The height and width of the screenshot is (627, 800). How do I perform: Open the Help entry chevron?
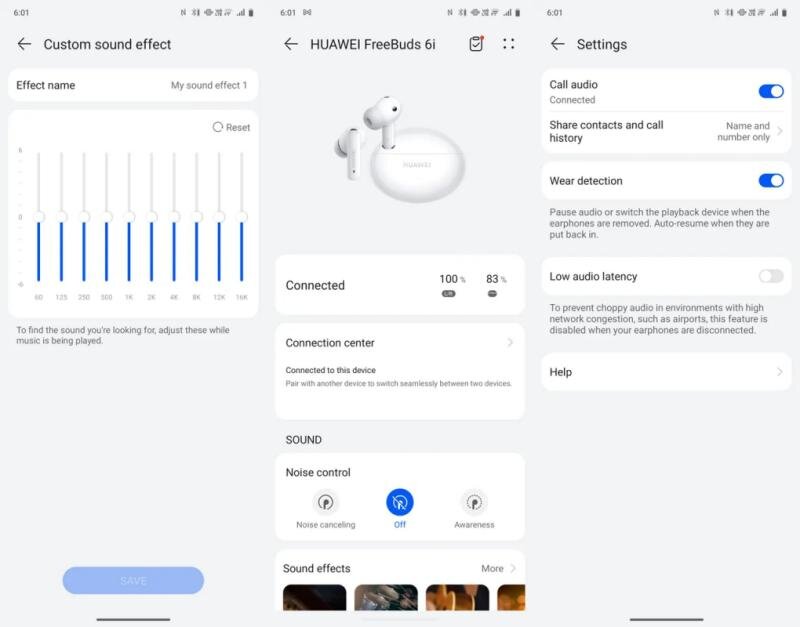click(x=780, y=371)
